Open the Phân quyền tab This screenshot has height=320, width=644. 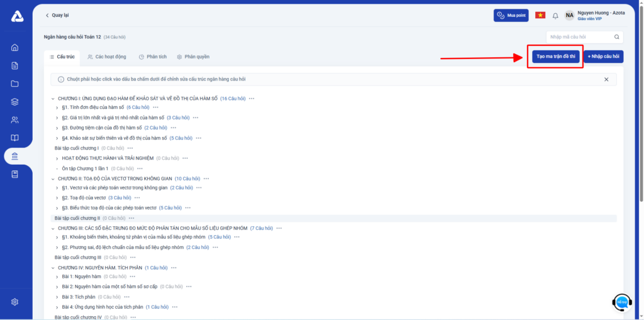[193, 57]
